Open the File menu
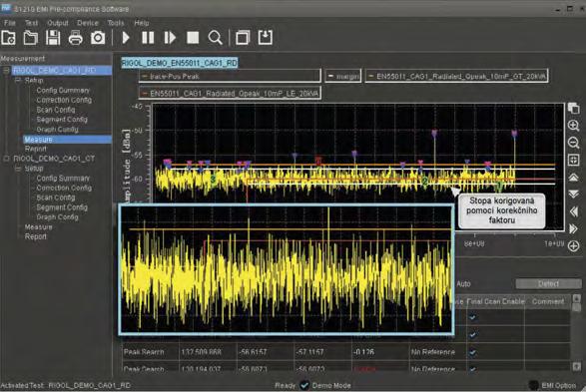Image resolution: width=586 pixels, height=392 pixels. 10,23
